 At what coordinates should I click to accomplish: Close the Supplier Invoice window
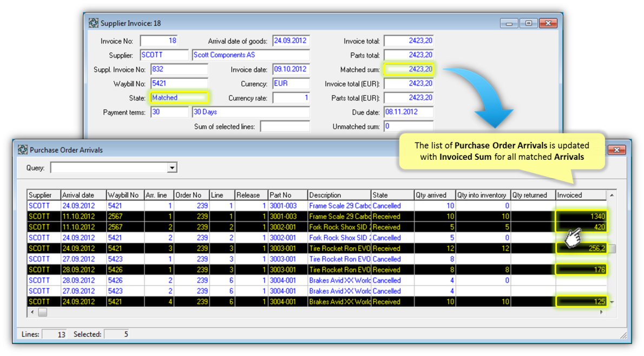(548, 23)
